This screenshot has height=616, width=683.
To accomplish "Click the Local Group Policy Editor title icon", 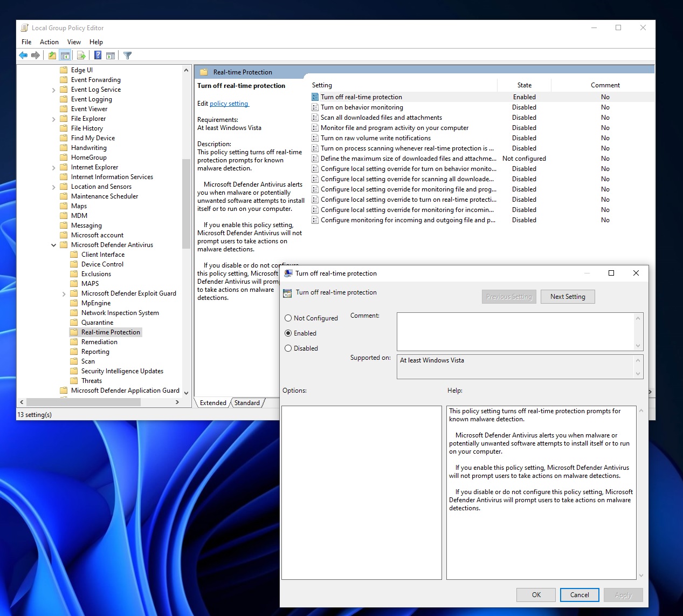I will 24,28.
